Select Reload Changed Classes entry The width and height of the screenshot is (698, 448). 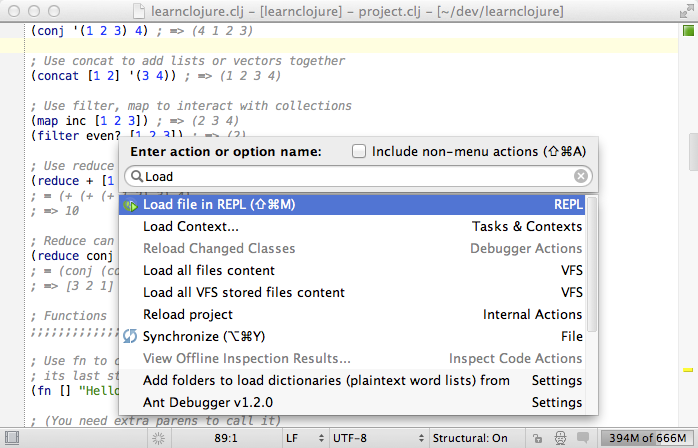pyautogui.click(x=352, y=248)
